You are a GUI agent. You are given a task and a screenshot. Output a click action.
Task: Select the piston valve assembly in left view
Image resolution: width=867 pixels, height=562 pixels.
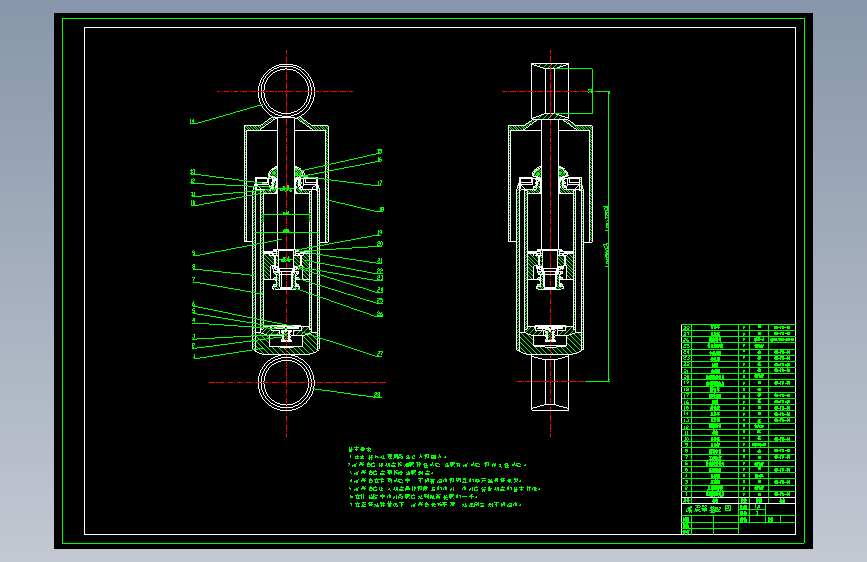tap(286, 270)
